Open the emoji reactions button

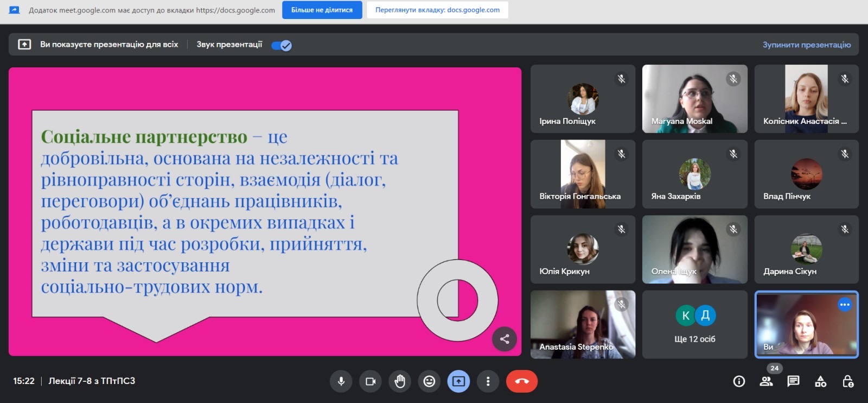point(429,381)
